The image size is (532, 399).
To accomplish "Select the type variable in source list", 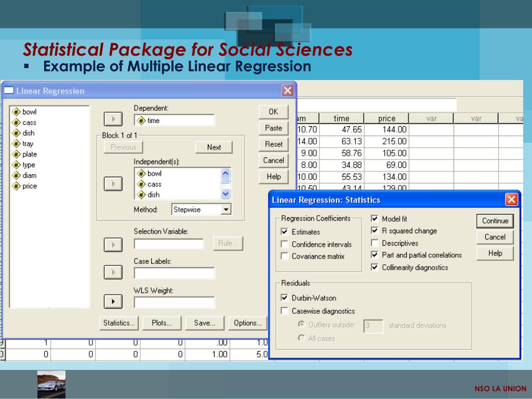I will tap(24, 165).
